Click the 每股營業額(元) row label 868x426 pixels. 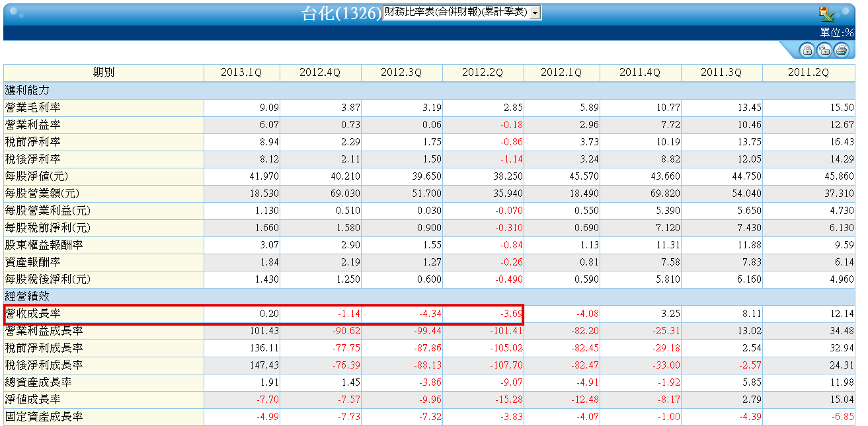[42, 193]
